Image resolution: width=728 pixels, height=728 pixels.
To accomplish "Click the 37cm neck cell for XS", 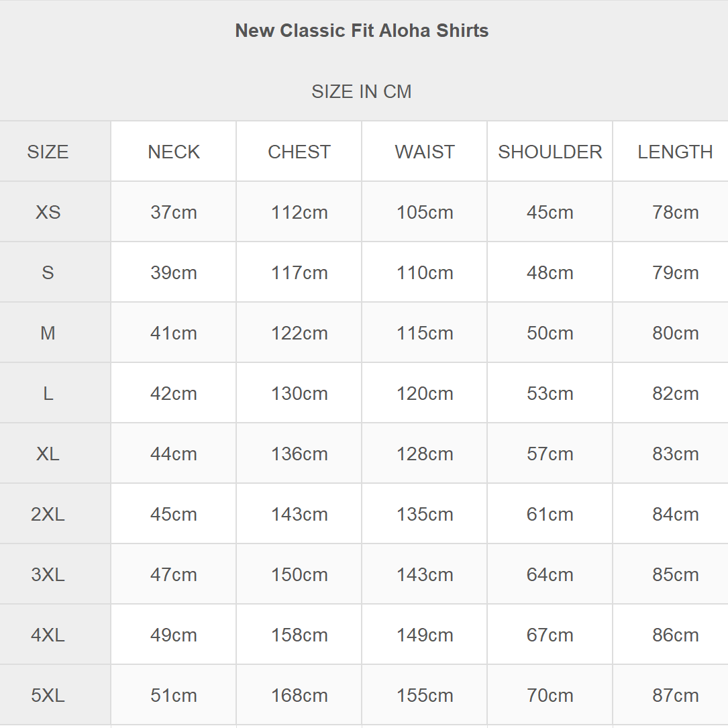I will click(174, 212).
